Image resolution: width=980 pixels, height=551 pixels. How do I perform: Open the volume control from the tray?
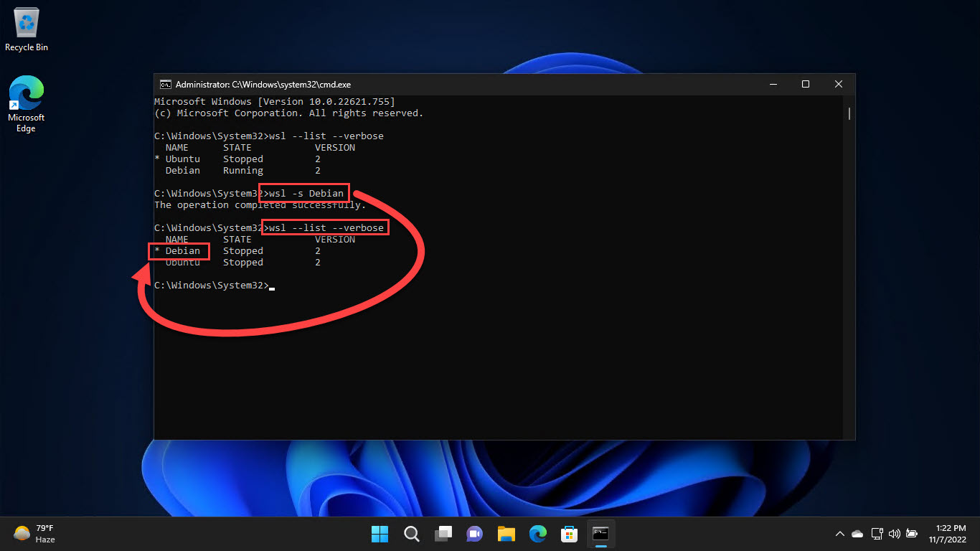pos(894,534)
